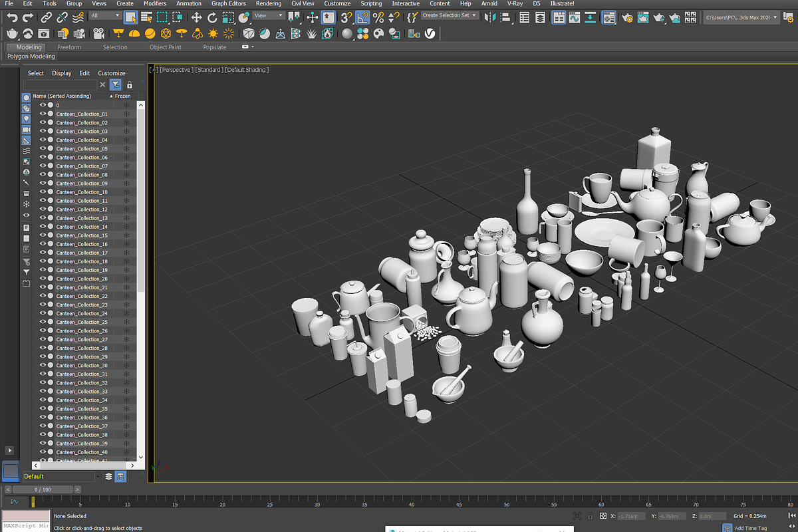Click the Percent Snap toggle icon
Image resolution: width=798 pixels, height=532 pixels.
[x=378, y=18]
